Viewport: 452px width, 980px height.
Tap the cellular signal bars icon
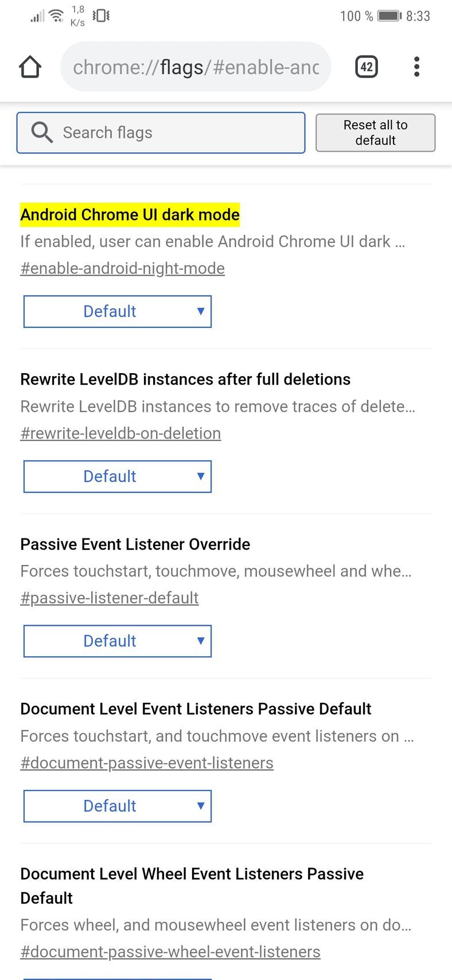37,16
